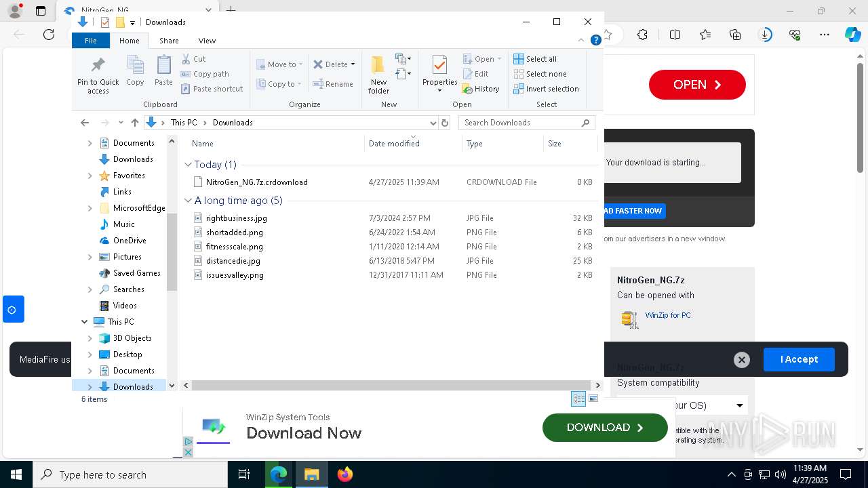This screenshot has height=488, width=868.
Task: Click Select all in ribbon
Action: point(535,59)
